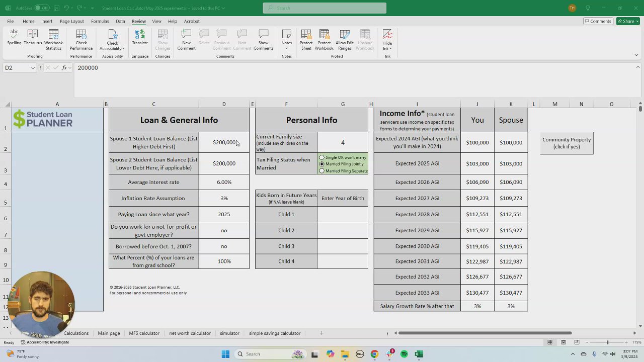Switch to the Formulas ribbon tab
Screen dimensions: 644x362
100,21
